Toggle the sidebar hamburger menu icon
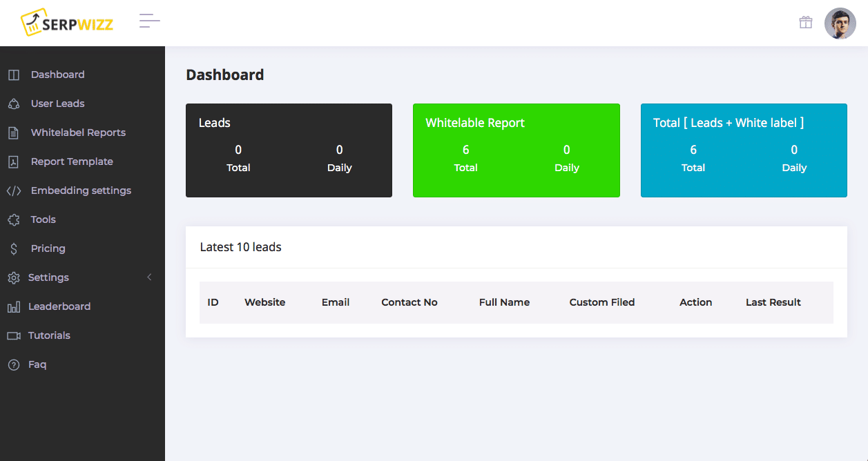Screen dimensions: 868x461 coord(150,21)
